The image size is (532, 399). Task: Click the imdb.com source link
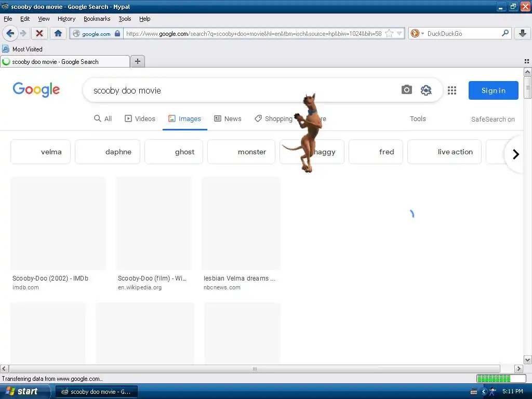tap(25, 287)
